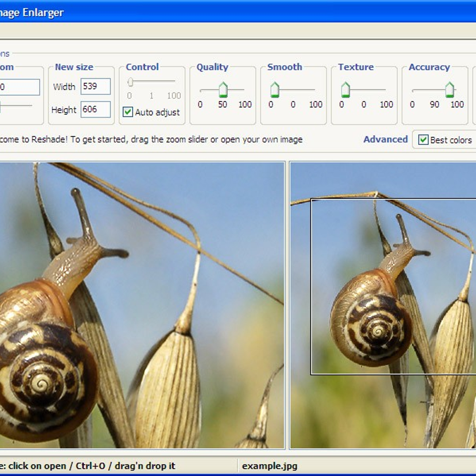Click the Quality slider handle

(223, 90)
